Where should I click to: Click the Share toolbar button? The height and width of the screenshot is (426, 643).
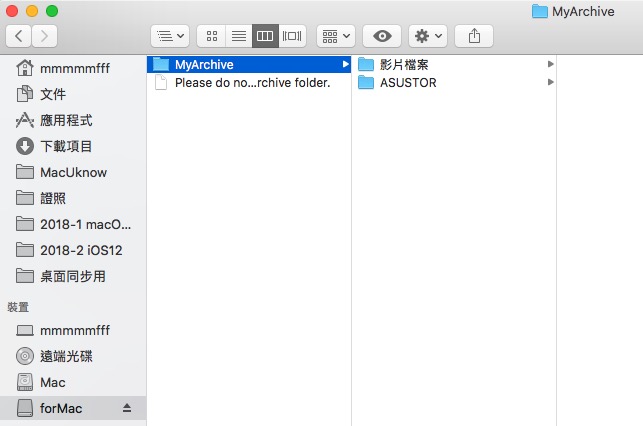click(x=474, y=36)
